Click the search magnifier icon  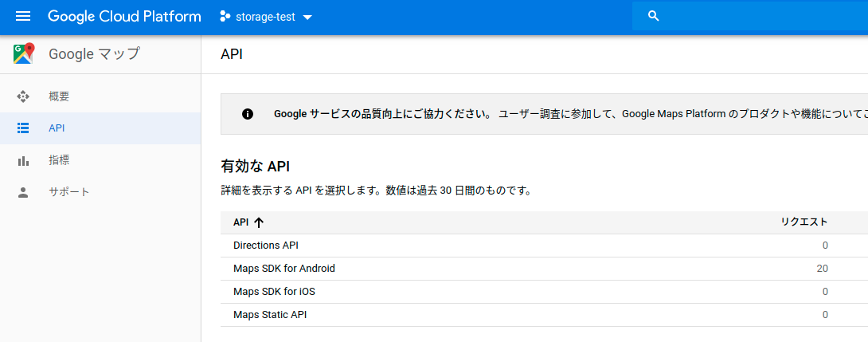[653, 16]
